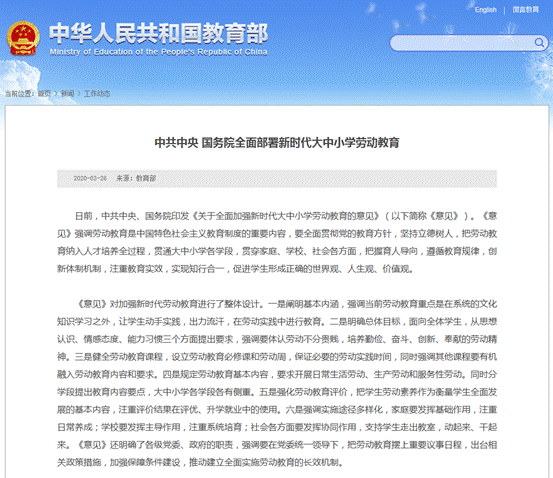Open the link next to English
The image size is (553, 478).
525,10
